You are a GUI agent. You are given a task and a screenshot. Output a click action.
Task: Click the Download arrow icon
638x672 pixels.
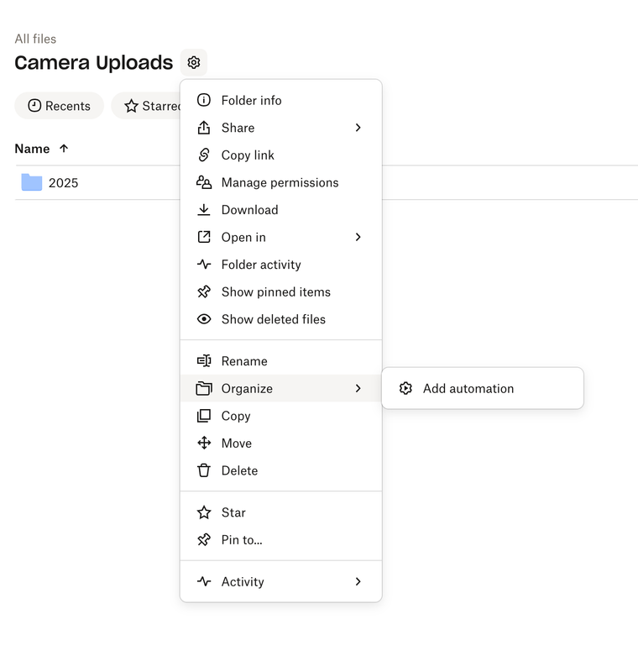[x=204, y=210]
